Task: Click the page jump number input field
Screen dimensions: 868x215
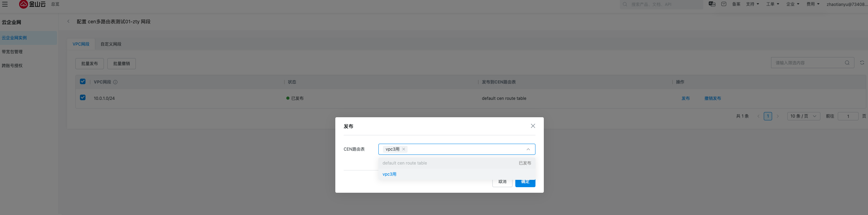Action: click(847, 116)
